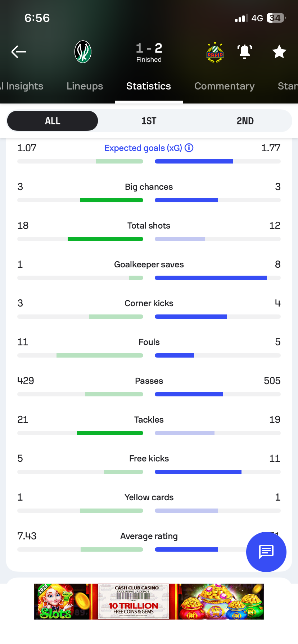Open the chat bubble button
298x644 pixels.
coord(266,552)
